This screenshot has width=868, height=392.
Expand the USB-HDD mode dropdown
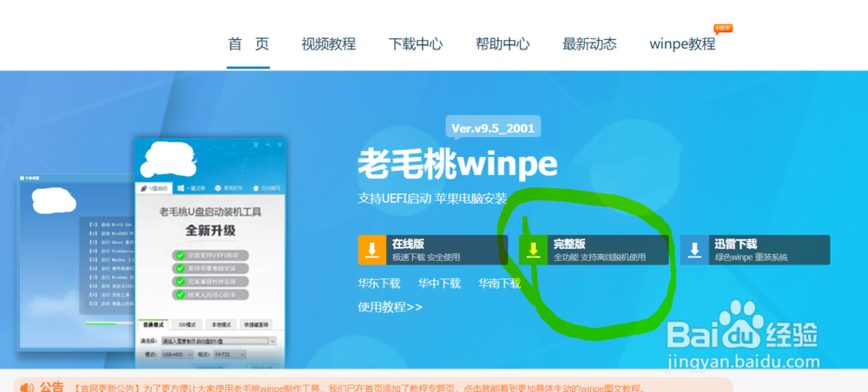click(x=176, y=354)
